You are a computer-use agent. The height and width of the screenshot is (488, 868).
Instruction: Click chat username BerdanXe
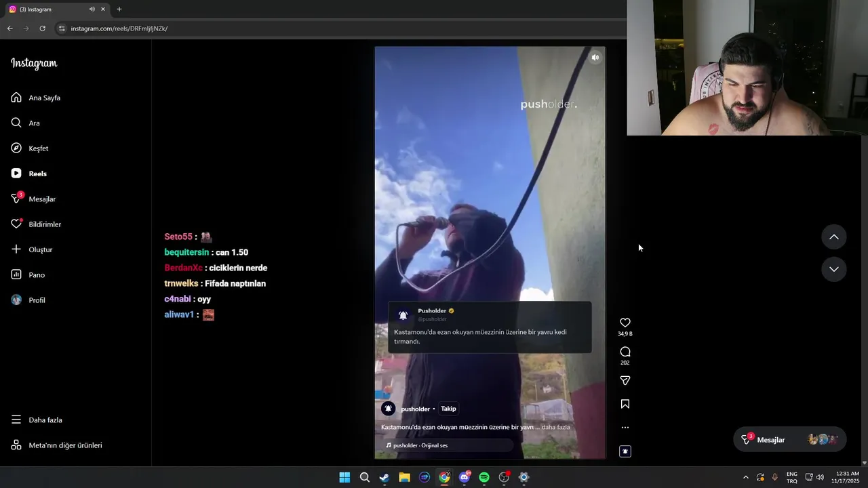(183, 268)
